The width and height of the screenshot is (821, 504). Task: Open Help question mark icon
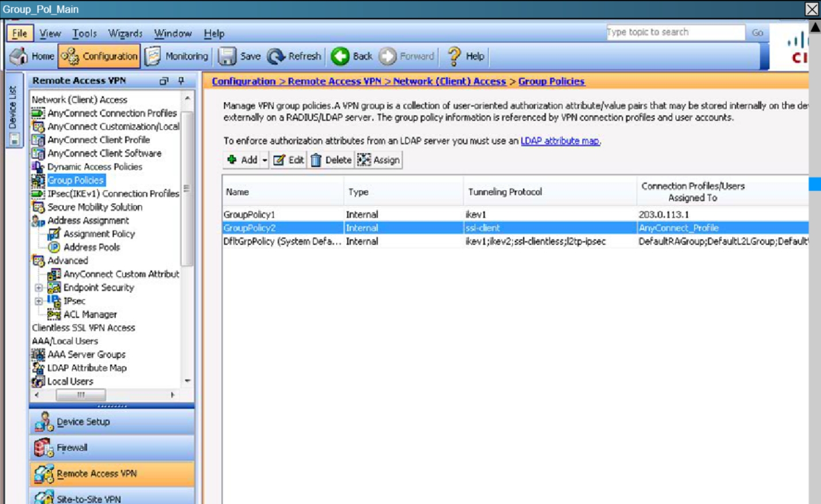(454, 56)
